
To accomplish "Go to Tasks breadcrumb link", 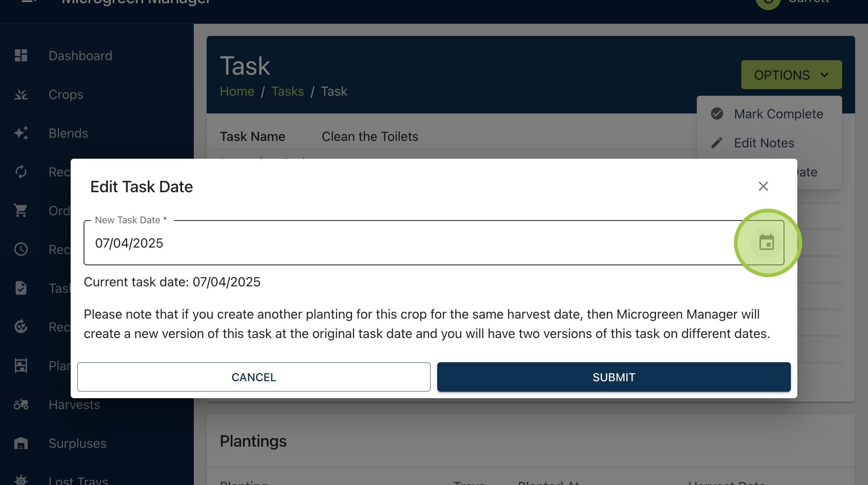I will point(287,91).
